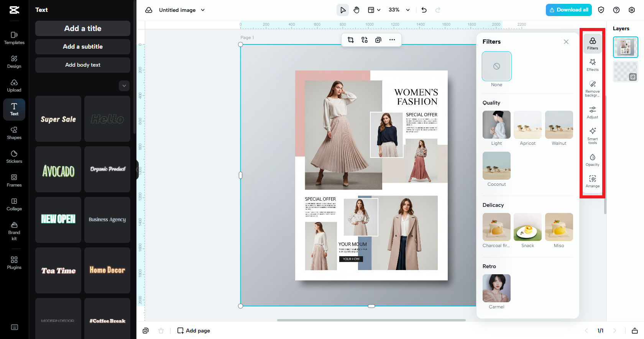Image resolution: width=644 pixels, height=339 pixels.
Task: Click the Remove background tool
Action: coord(592,88)
